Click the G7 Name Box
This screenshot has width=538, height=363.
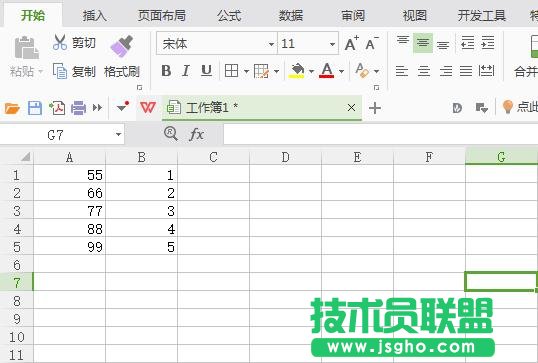pos(57,135)
